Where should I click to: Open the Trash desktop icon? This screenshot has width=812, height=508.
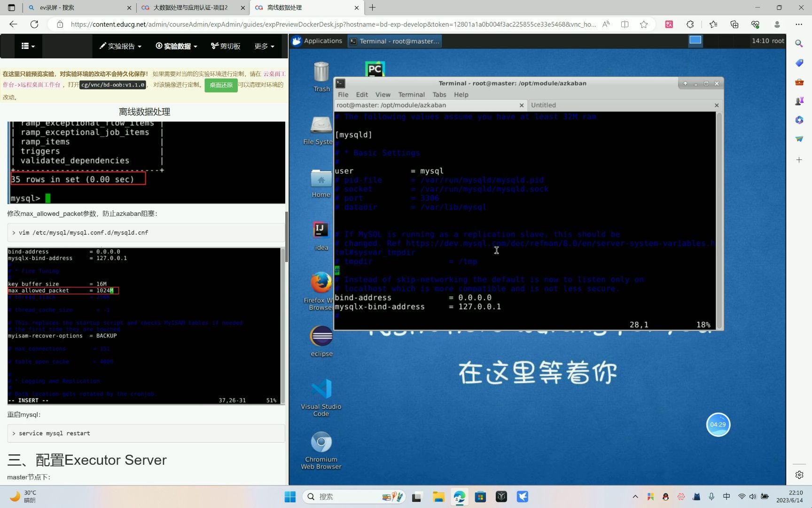click(x=321, y=77)
